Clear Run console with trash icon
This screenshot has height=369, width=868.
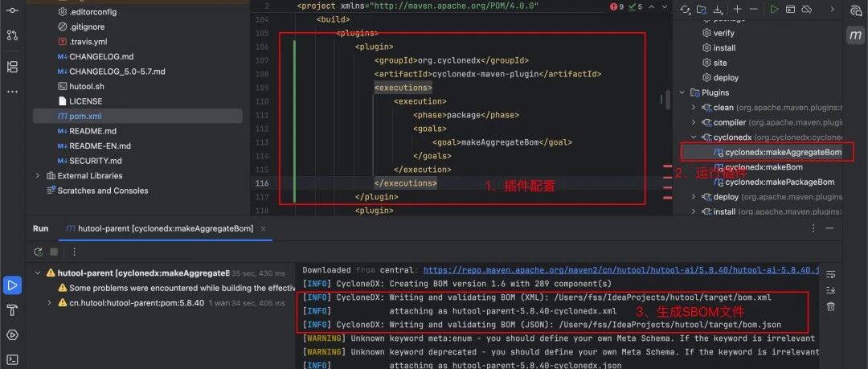(830, 306)
